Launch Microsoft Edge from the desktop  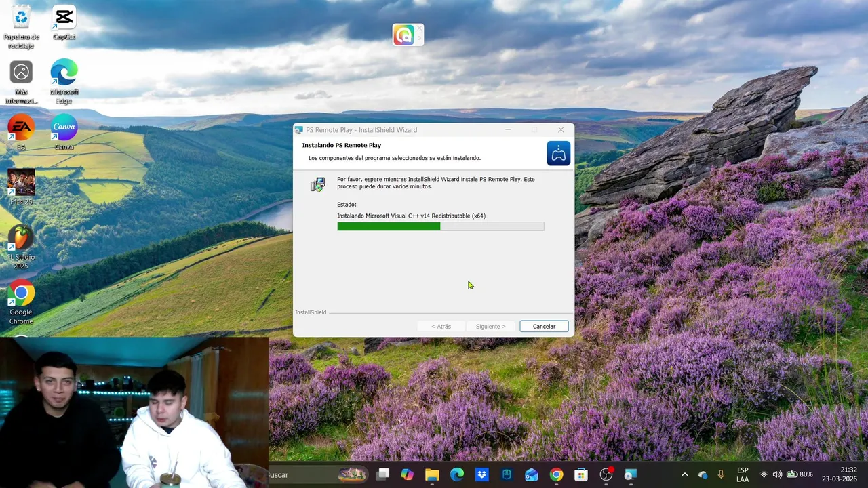click(64, 83)
